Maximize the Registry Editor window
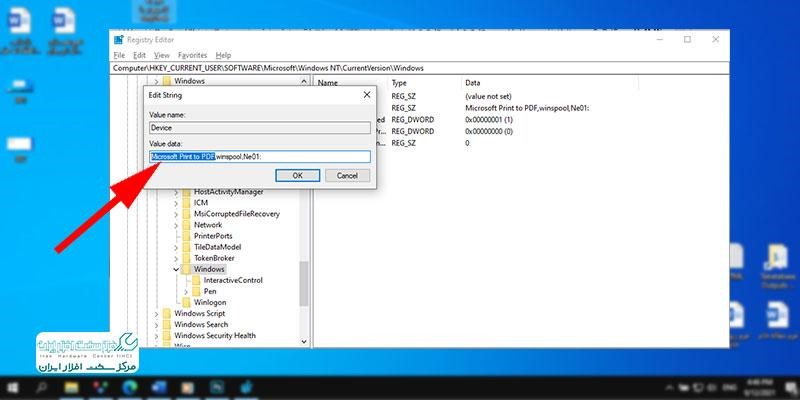 tap(688, 39)
